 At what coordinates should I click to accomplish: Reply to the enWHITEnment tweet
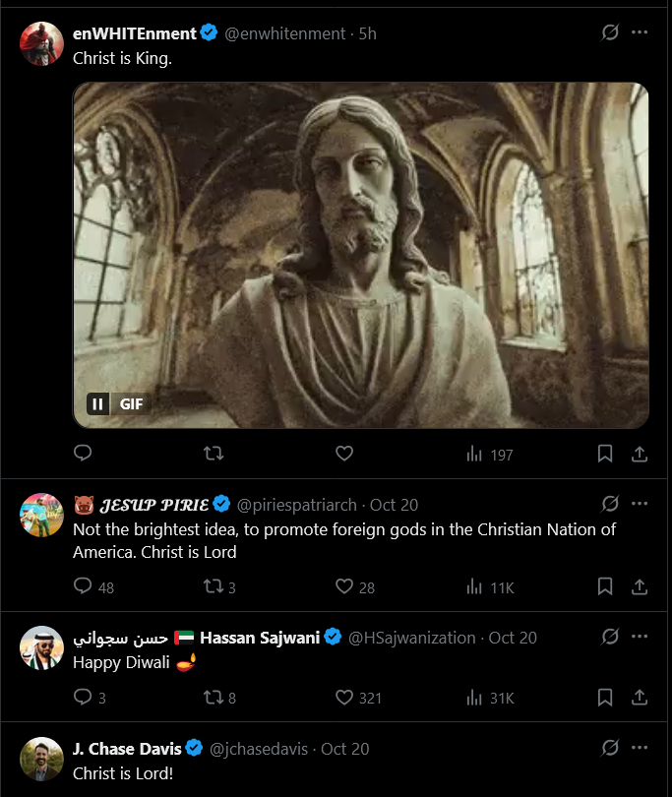pyautogui.click(x=84, y=454)
